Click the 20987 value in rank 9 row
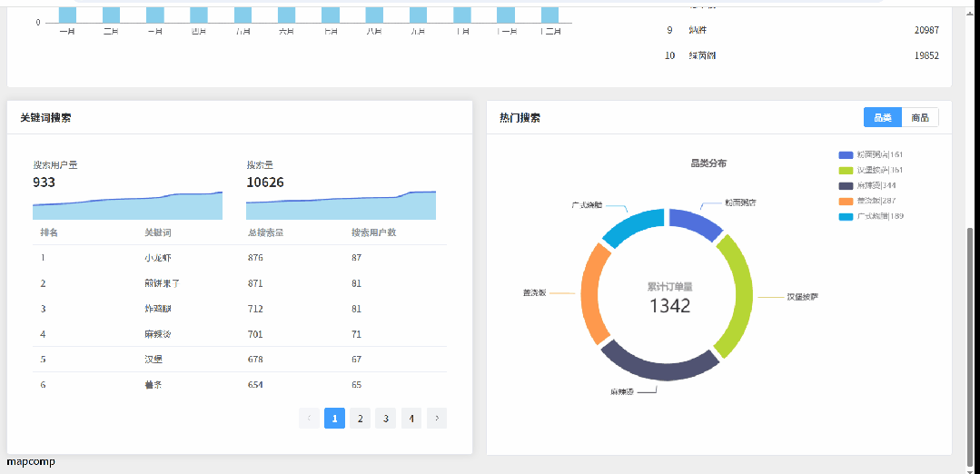 [x=926, y=30]
